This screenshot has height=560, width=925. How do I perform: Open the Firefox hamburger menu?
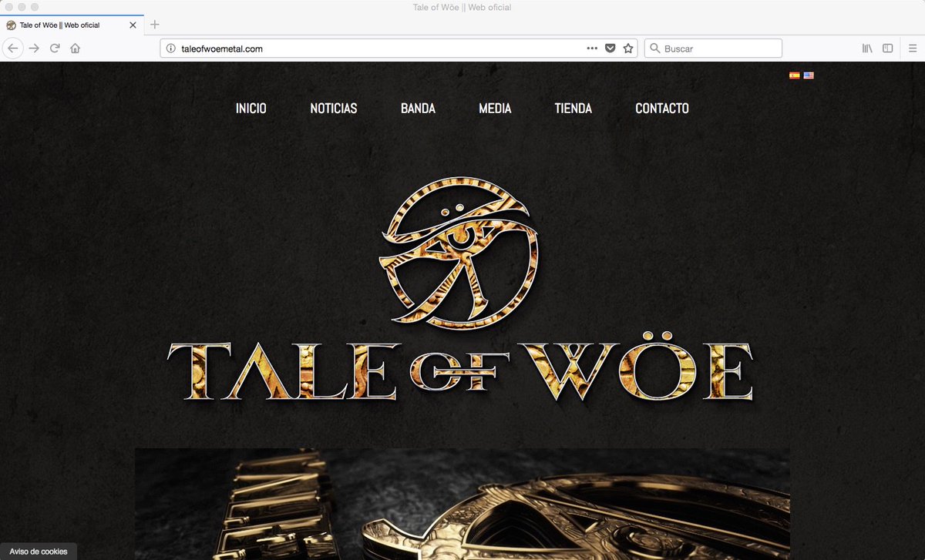[913, 48]
